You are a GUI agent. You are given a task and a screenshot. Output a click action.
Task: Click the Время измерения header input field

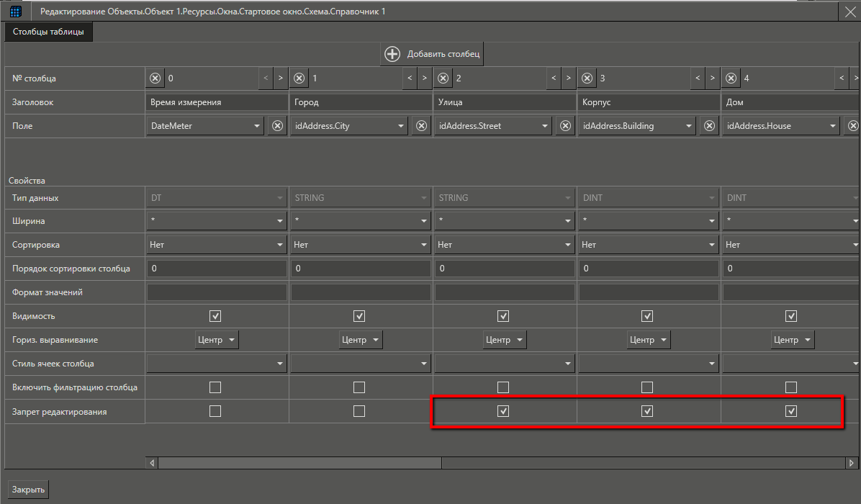(x=216, y=102)
